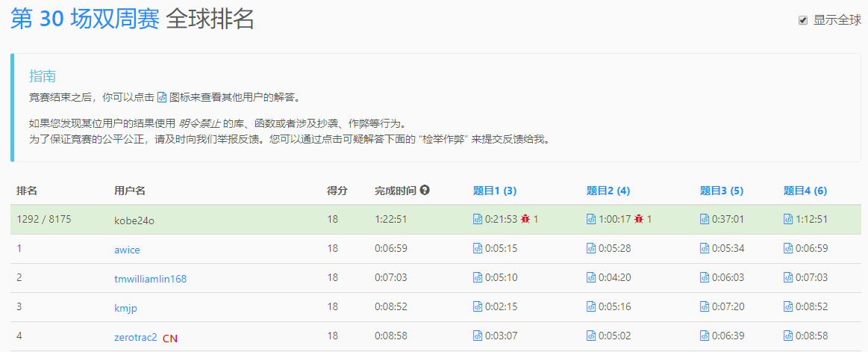Click the code icon in the 指南 text
Screen dimensions: 868x352
point(162,98)
